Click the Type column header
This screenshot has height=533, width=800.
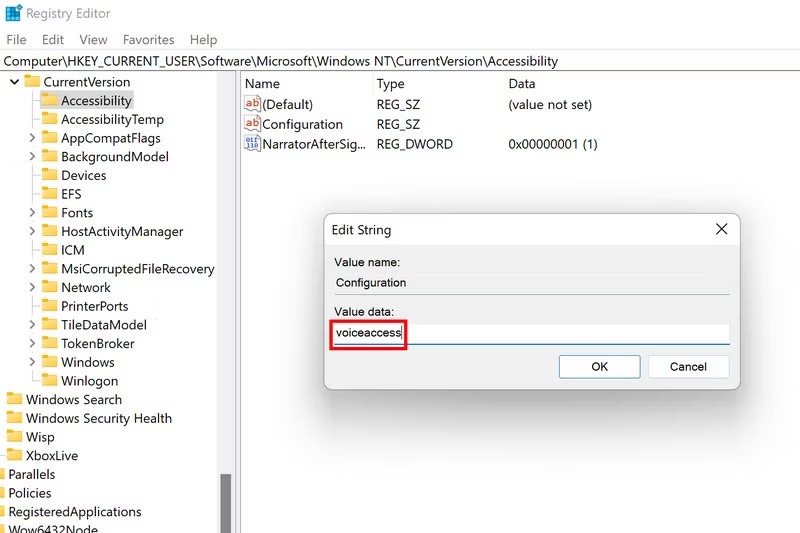pyautogui.click(x=390, y=84)
